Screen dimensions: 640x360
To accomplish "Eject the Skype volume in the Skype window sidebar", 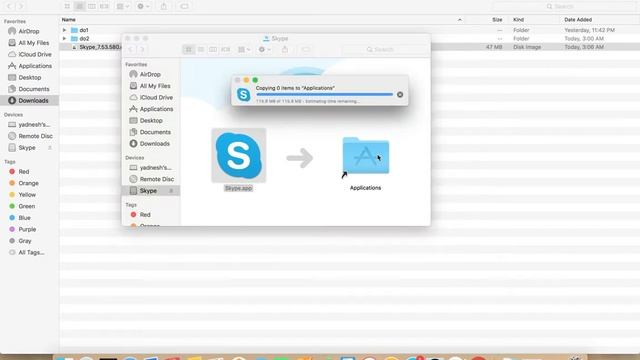I will coord(171,191).
